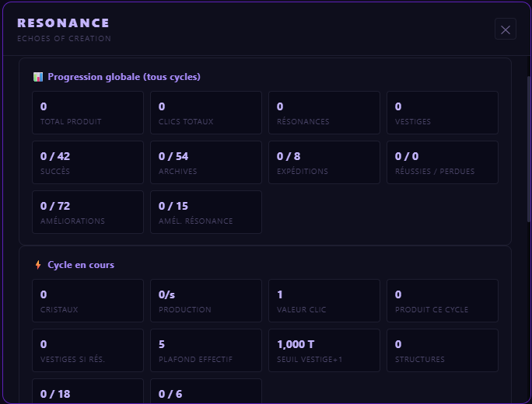The width and height of the screenshot is (532, 404).
Task: Select the 0/s PRODUCTION card
Action: (206, 301)
